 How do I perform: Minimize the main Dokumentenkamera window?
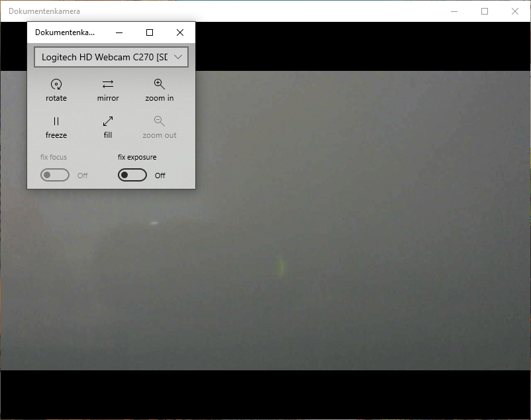coord(454,11)
